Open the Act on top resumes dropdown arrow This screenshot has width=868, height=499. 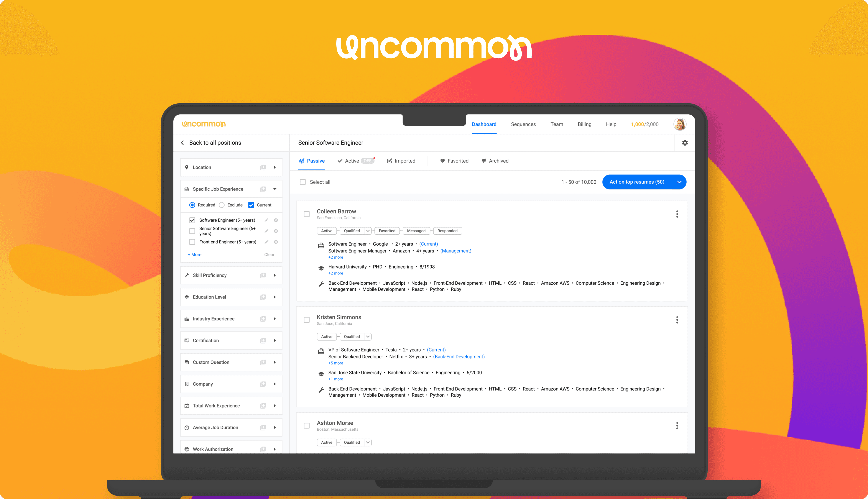[679, 182]
